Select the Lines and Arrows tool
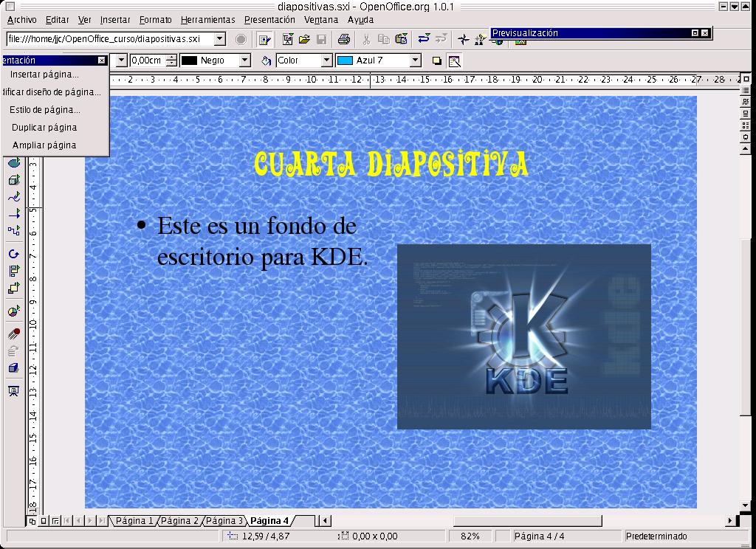This screenshot has width=756, height=549. (13, 214)
